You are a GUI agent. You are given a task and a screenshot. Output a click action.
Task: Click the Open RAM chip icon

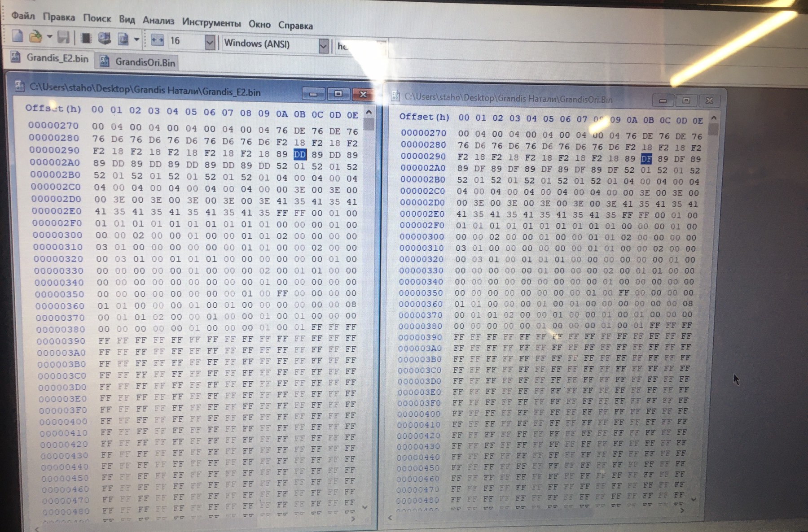[x=86, y=39]
